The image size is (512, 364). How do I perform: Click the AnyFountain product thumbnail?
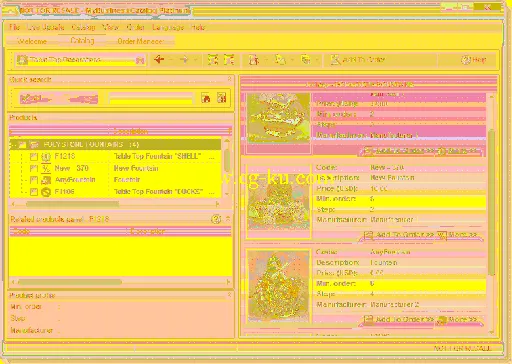click(279, 286)
